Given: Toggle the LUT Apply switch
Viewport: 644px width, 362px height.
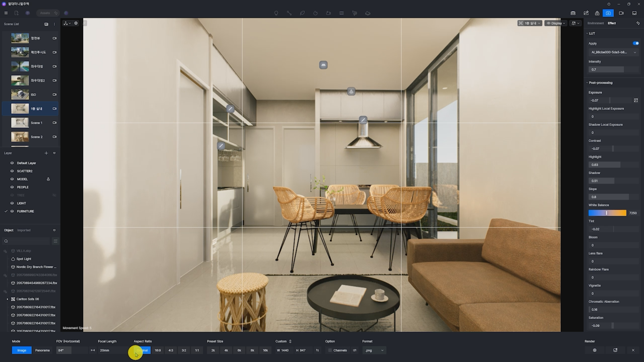Looking at the screenshot, I should click(x=636, y=43).
